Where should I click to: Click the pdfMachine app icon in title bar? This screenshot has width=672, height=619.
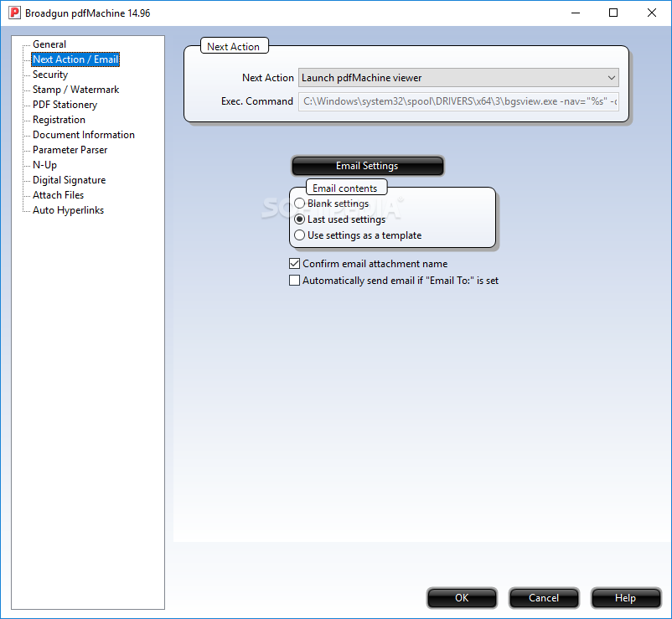pyautogui.click(x=14, y=13)
